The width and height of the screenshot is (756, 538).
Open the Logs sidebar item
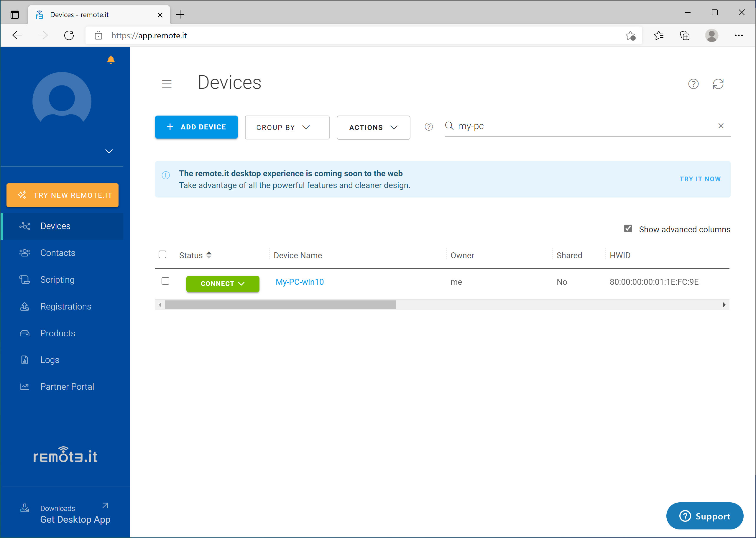pyautogui.click(x=63, y=360)
